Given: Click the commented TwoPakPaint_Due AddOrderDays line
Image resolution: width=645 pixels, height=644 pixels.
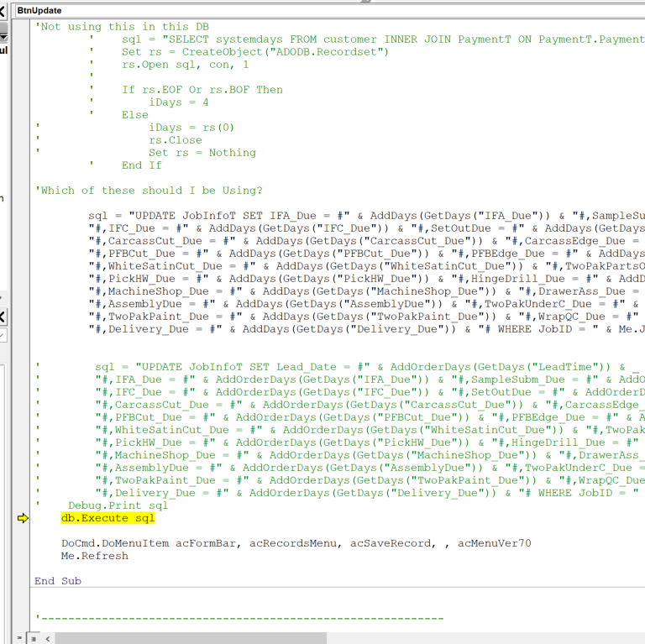Looking at the screenshot, I should 370,480.
